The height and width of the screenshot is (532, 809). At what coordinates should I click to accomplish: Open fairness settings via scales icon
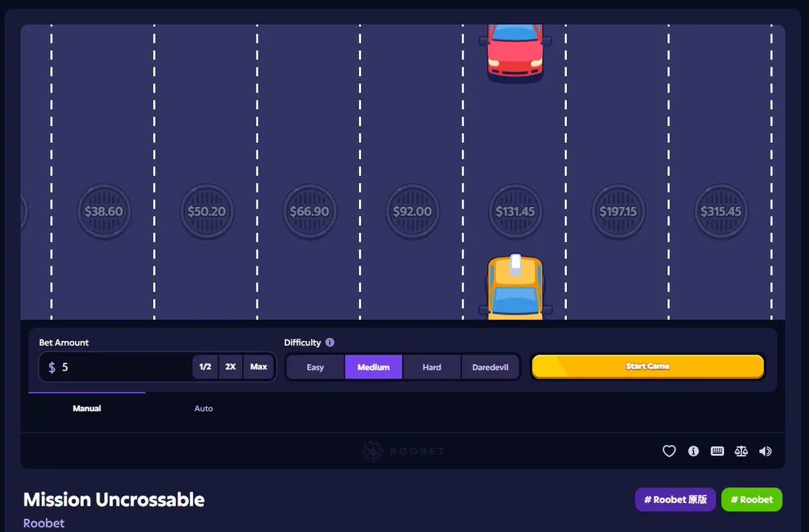pos(741,451)
